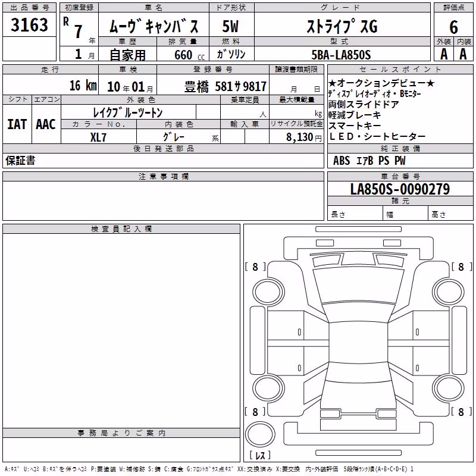Click the 注意事項欄 header
This screenshot has height=476, width=476.
click(163, 177)
